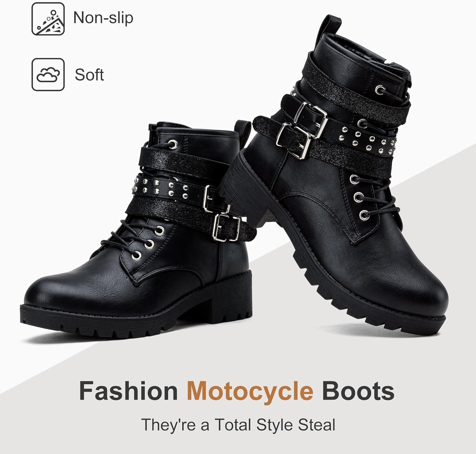Click the Non-slip mountain icon
476x454 pixels.
[x=48, y=19]
